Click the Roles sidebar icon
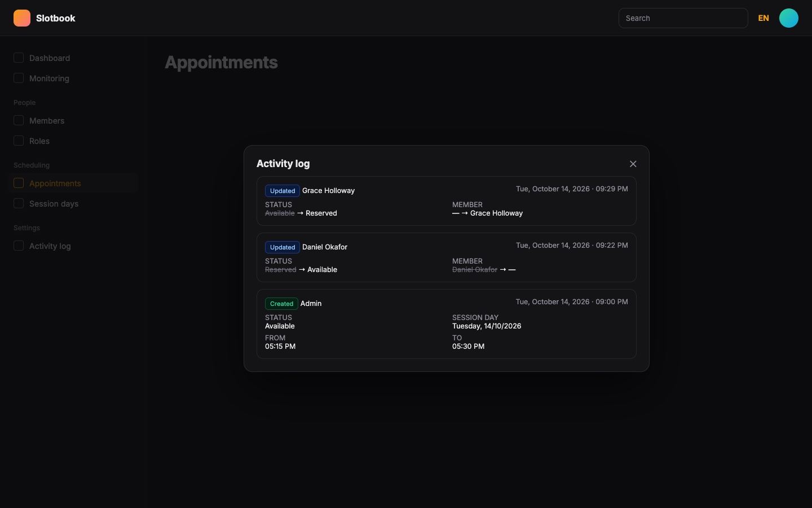The image size is (812, 508). pos(19,141)
